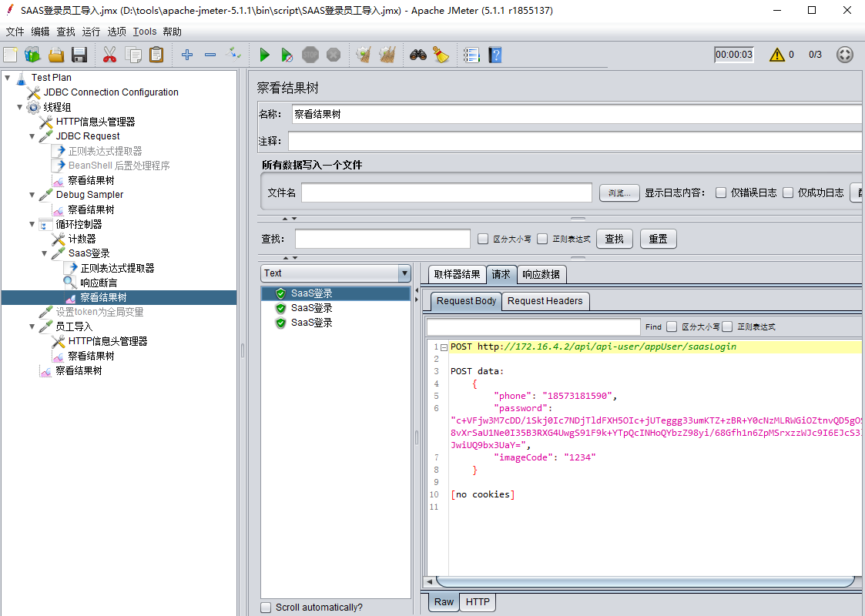
Task: Click the remote engine status circle icon
Action: click(x=845, y=54)
